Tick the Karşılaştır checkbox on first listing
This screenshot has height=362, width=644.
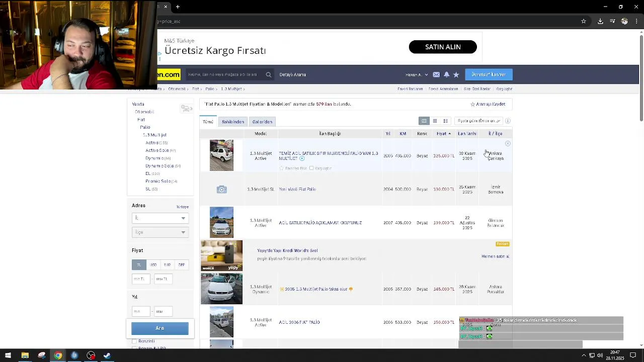pos(311,168)
